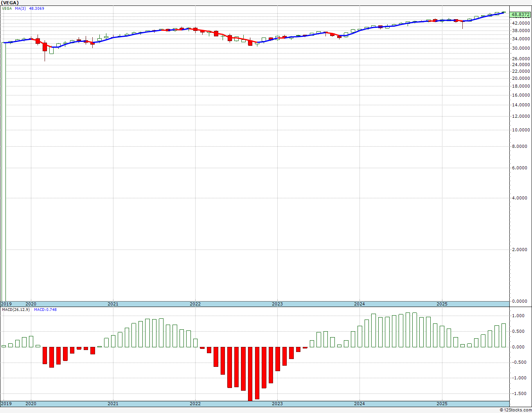Click the 42.0000 price axis label
The height and width of the screenshot is (413, 532).
coord(521,23)
